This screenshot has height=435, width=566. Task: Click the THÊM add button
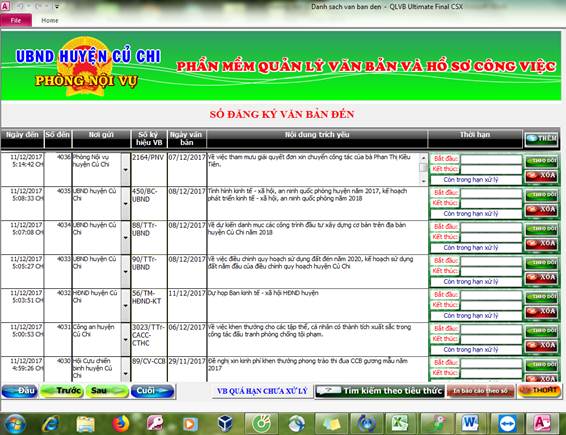pos(541,139)
